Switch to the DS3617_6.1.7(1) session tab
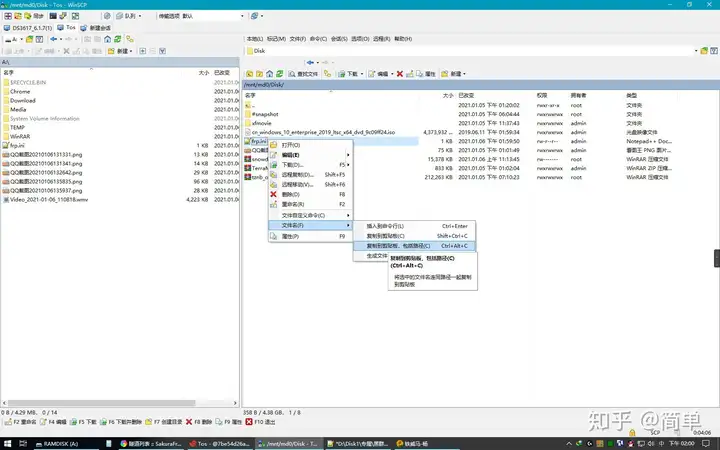The width and height of the screenshot is (720, 450). tap(28, 28)
